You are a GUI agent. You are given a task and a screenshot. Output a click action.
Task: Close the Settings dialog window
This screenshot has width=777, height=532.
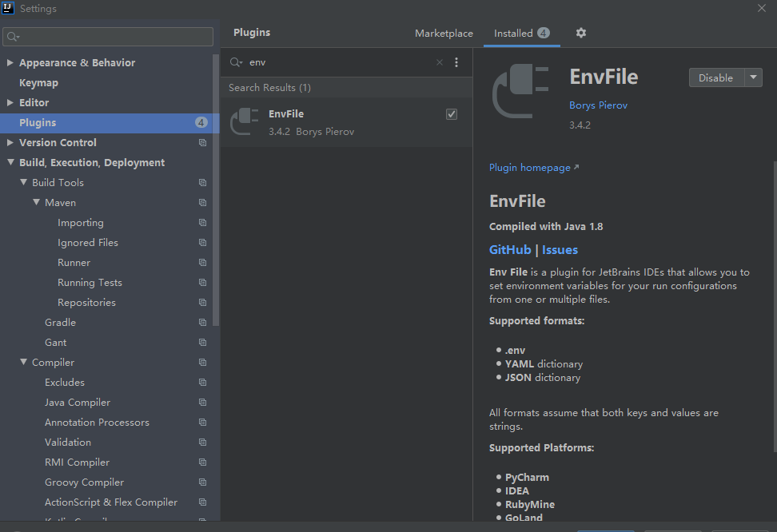tap(762, 8)
